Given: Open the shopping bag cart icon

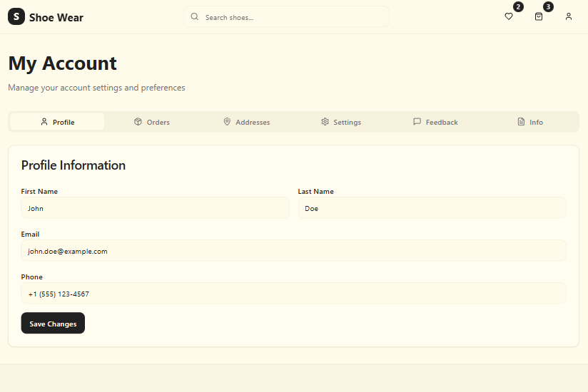Looking at the screenshot, I should pos(539,16).
